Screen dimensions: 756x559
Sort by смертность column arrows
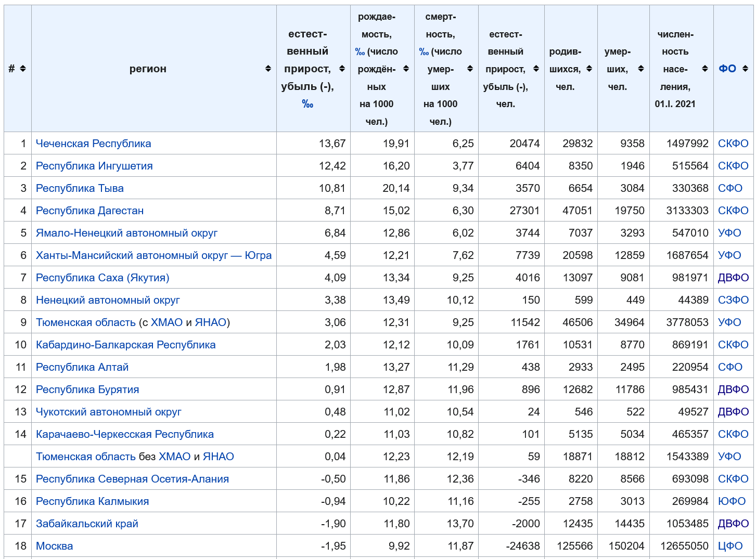point(470,69)
